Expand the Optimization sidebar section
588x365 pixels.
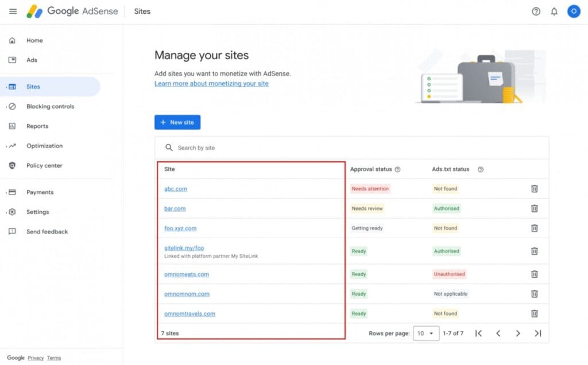(x=44, y=146)
